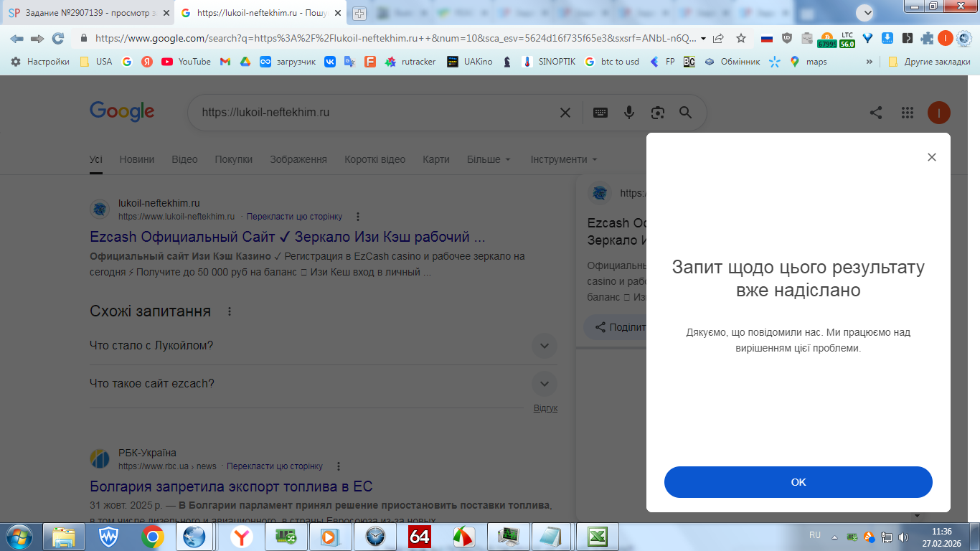Open the maps bookmark

[809, 62]
